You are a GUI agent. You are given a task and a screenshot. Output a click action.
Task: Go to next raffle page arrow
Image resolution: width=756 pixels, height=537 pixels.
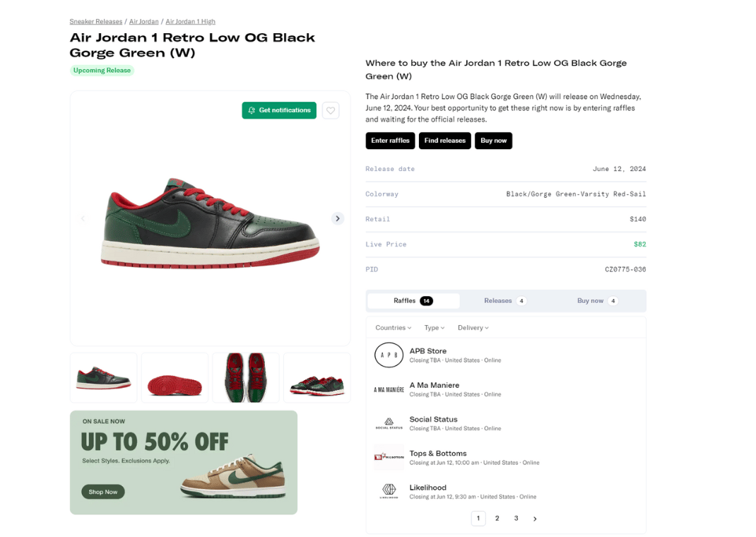[x=535, y=519]
